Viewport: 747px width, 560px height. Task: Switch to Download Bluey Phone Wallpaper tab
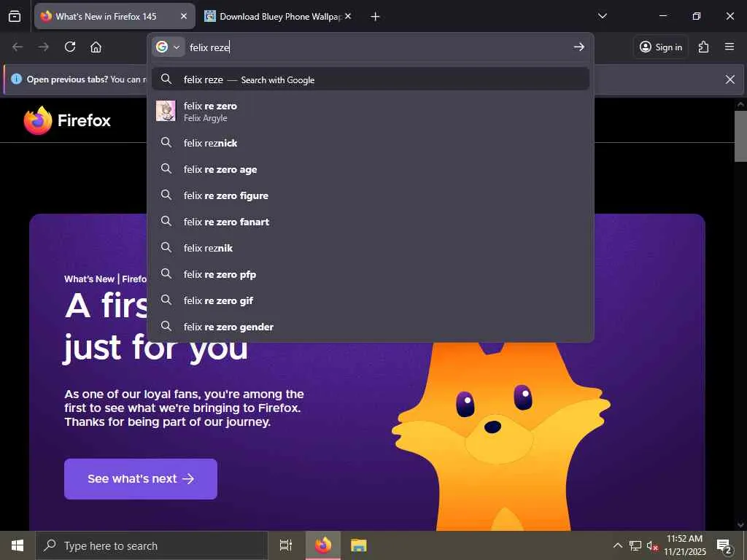pyautogui.click(x=279, y=17)
